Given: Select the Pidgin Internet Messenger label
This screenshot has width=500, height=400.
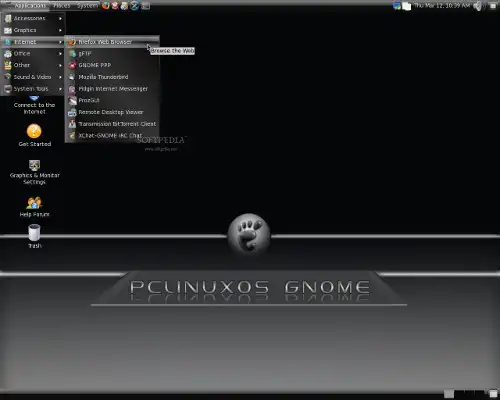Looking at the screenshot, I should click(113, 89).
